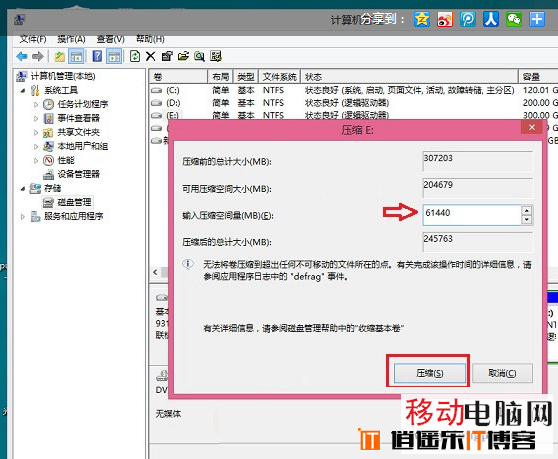This screenshot has height=459, width=558.
Task: Expand the 服务和应用程序 tree node
Action: [23, 216]
